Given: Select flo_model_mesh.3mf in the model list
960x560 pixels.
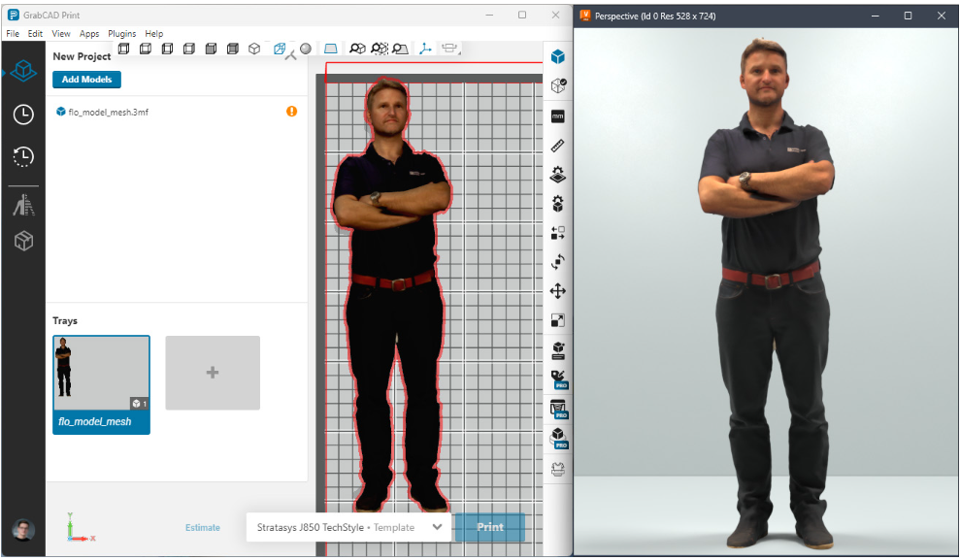Looking at the screenshot, I should point(109,112).
